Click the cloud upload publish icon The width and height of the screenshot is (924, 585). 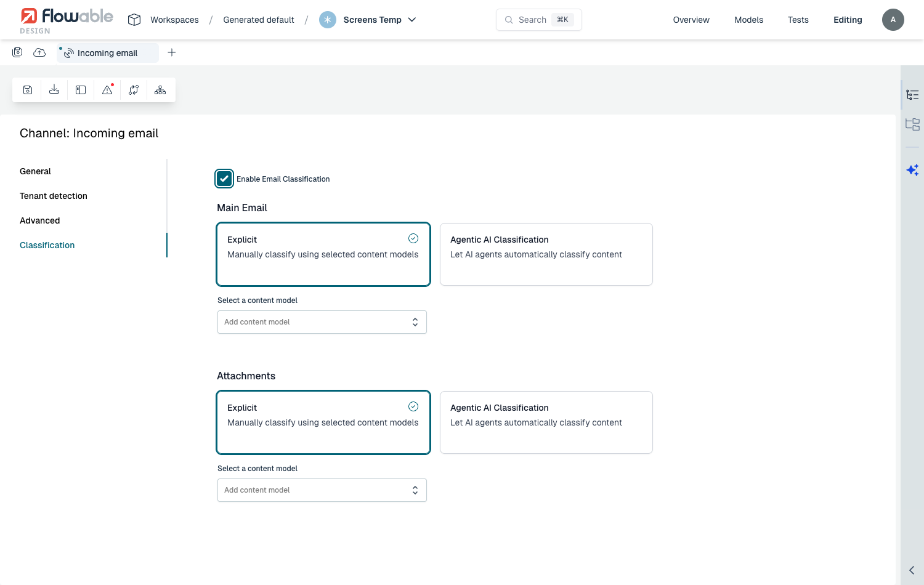pos(39,52)
